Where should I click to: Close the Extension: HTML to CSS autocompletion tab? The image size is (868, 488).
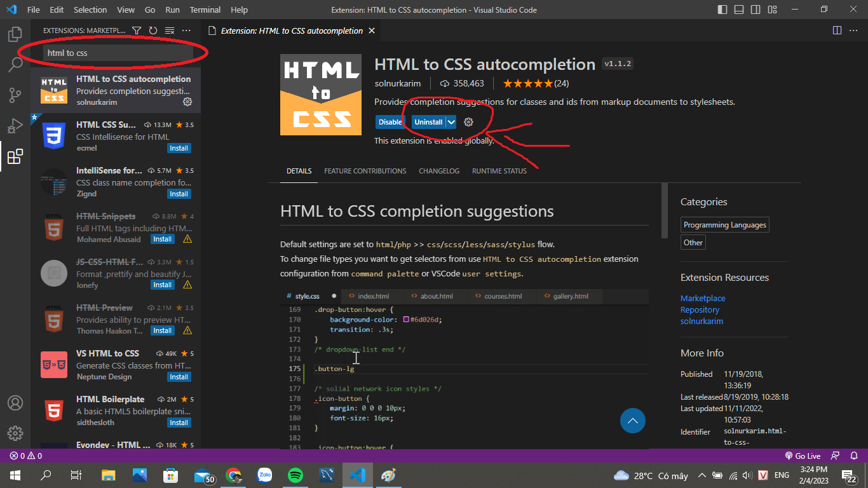click(372, 30)
